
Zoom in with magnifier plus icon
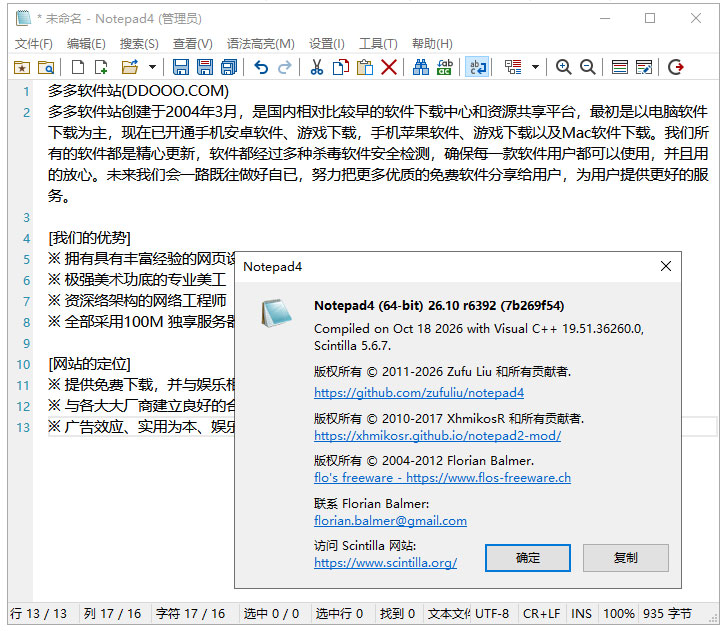tap(564, 67)
